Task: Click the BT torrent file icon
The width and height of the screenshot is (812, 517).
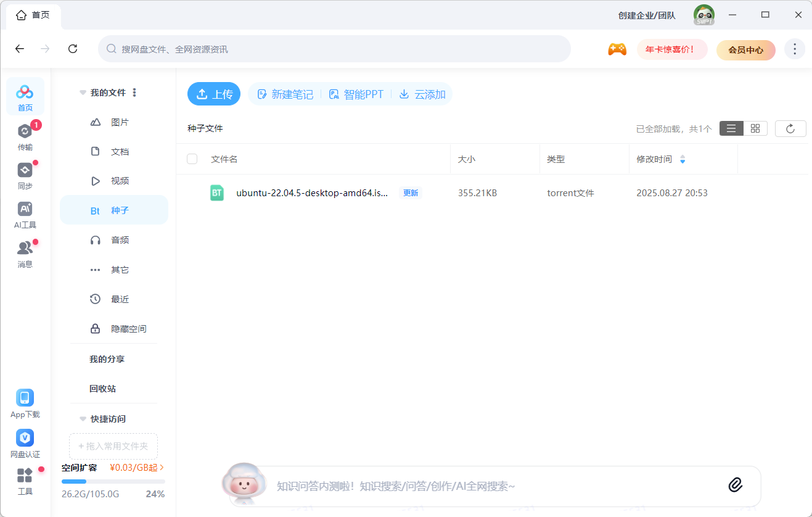Action: coord(216,193)
